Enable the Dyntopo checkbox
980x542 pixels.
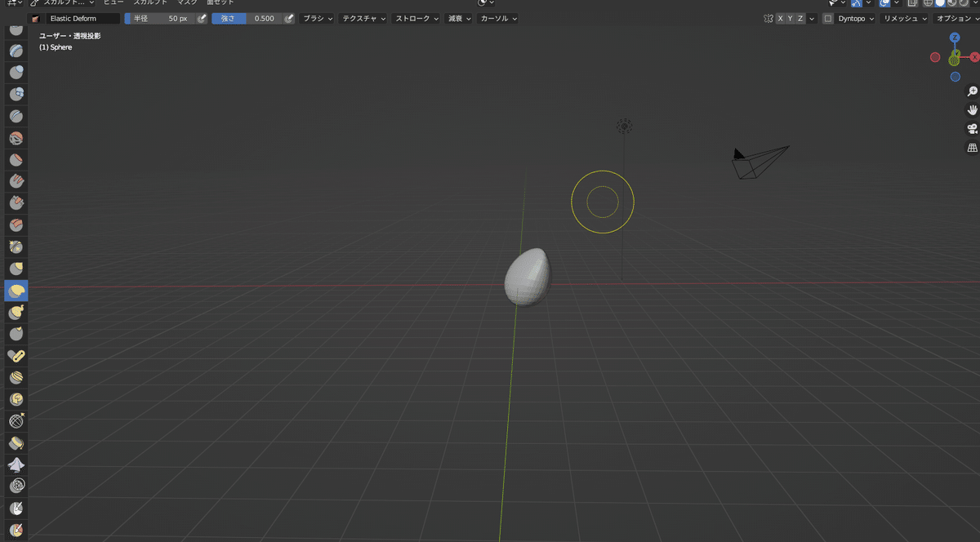828,18
